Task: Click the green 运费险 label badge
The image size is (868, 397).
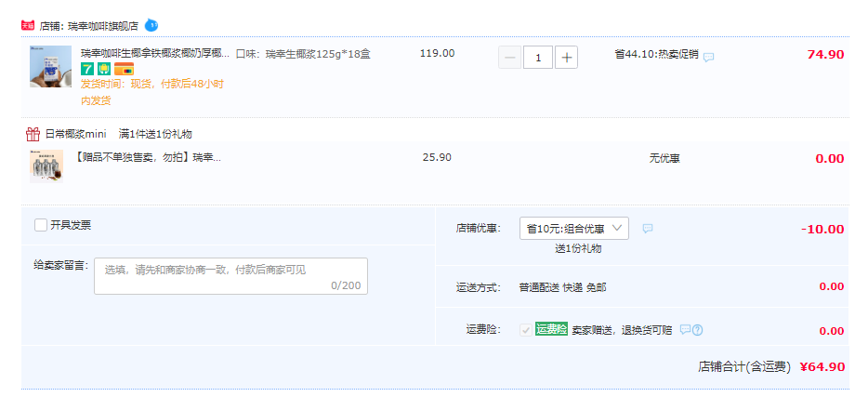Action: [x=551, y=329]
